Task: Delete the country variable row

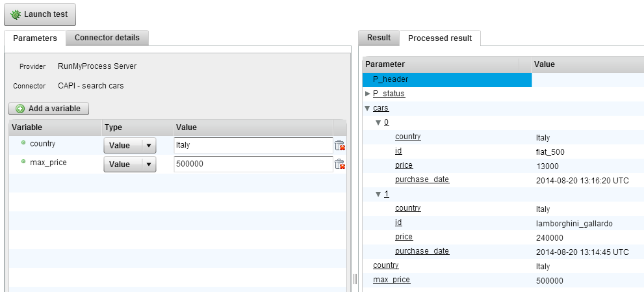Action: [339, 146]
